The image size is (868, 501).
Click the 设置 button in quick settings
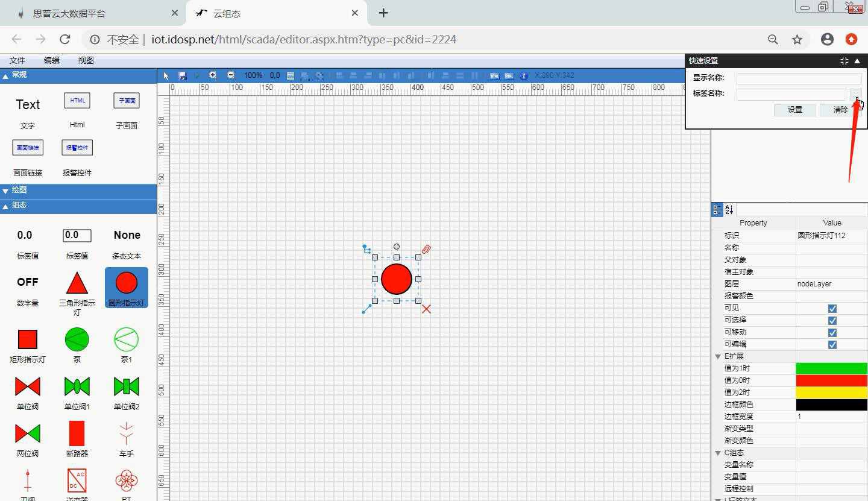[794, 110]
